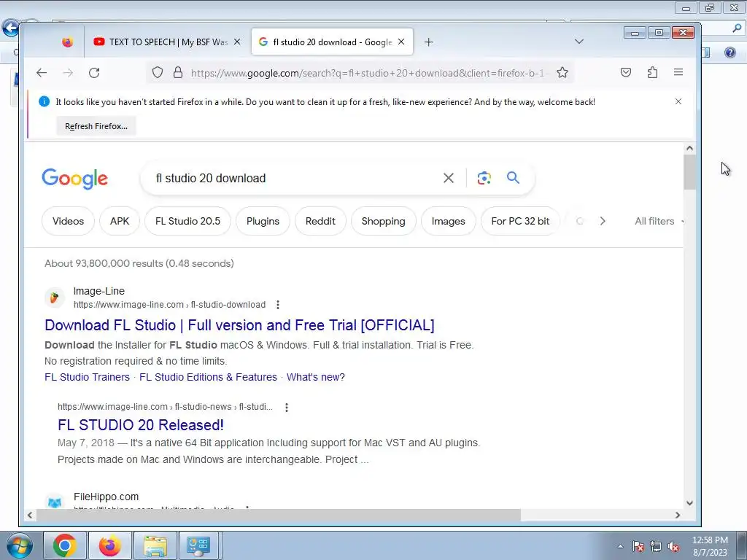Click the FileHippo favicon icon
This screenshot has height=560, width=747.
(54, 502)
